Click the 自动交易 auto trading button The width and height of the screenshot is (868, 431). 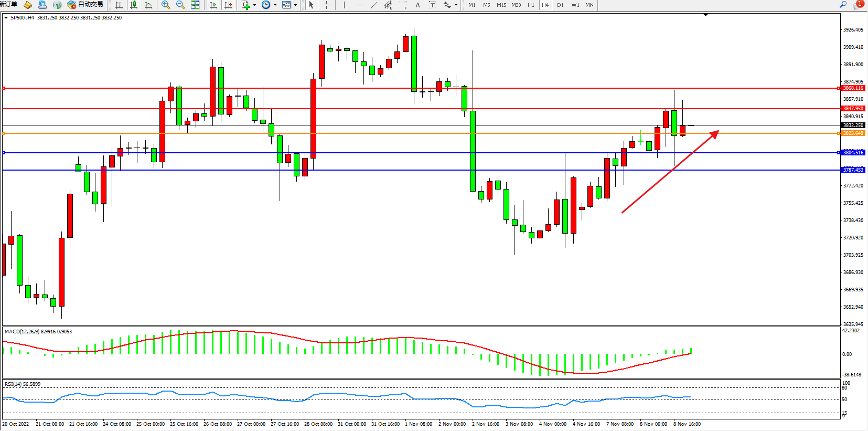point(85,5)
